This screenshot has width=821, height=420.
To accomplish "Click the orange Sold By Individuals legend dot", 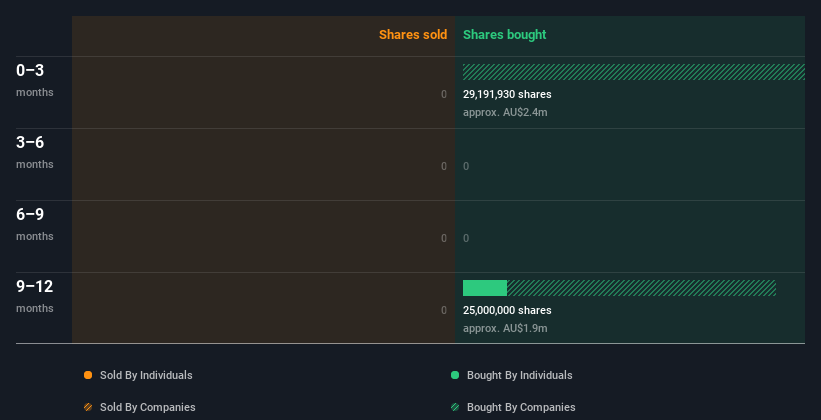I will (88, 375).
